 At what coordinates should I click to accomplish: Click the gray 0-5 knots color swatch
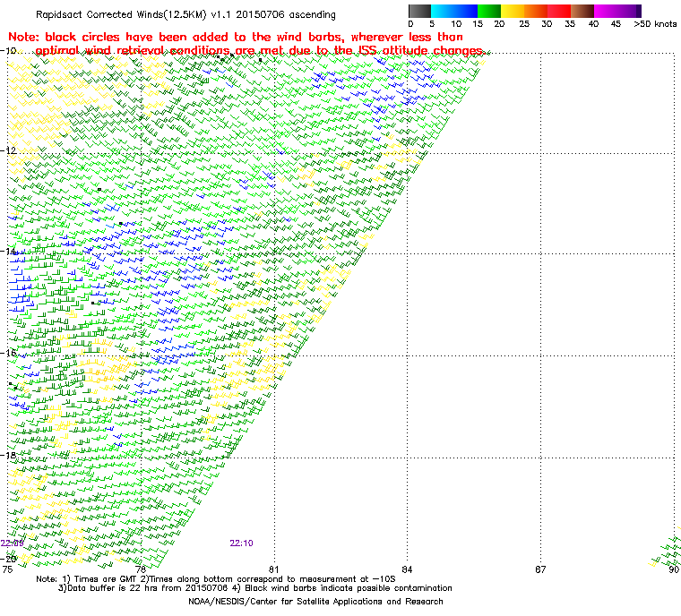point(419,11)
